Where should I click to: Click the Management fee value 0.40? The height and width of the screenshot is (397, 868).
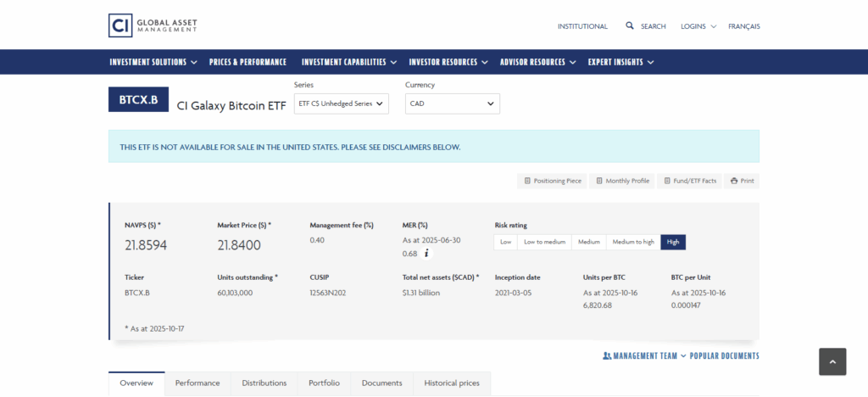pos(317,240)
